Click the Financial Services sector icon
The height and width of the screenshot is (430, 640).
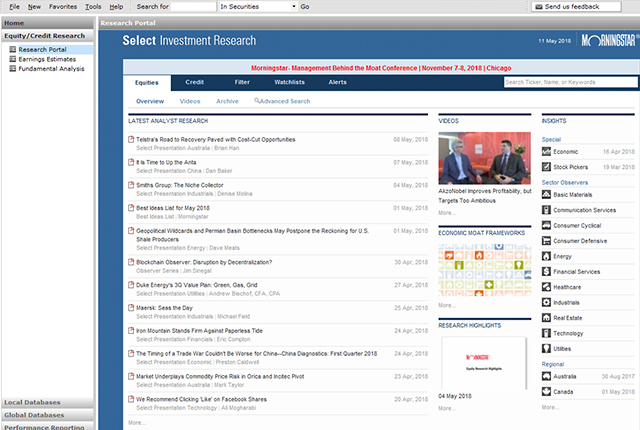pos(546,271)
